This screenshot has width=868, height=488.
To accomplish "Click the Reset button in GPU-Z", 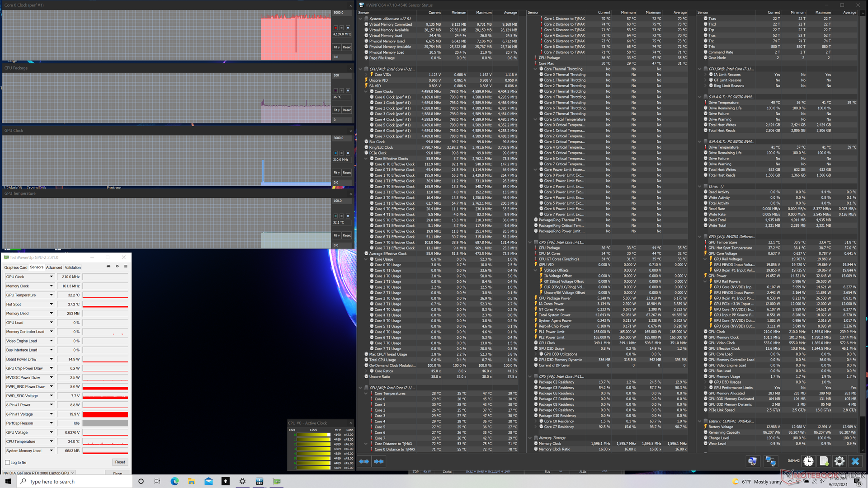I will click(x=120, y=462).
